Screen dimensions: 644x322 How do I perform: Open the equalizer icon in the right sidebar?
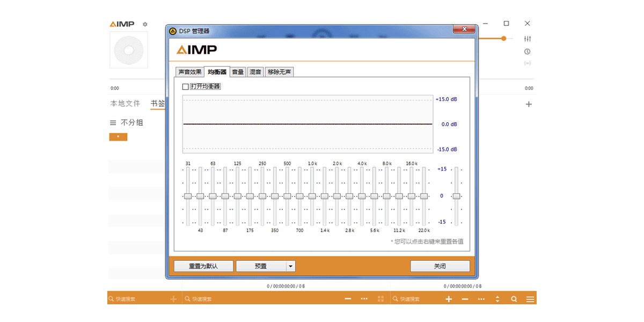(x=528, y=38)
